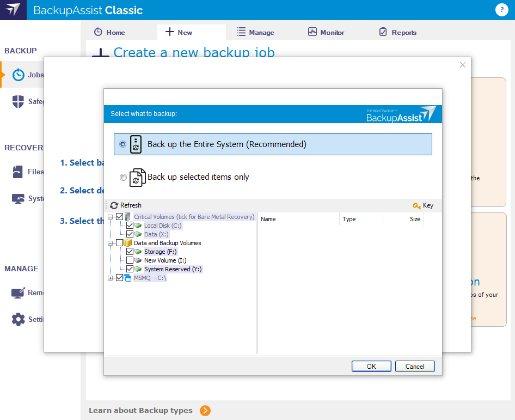Click the Settings gear icon in sidebar
The image size is (515, 420).
coord(18,319)
